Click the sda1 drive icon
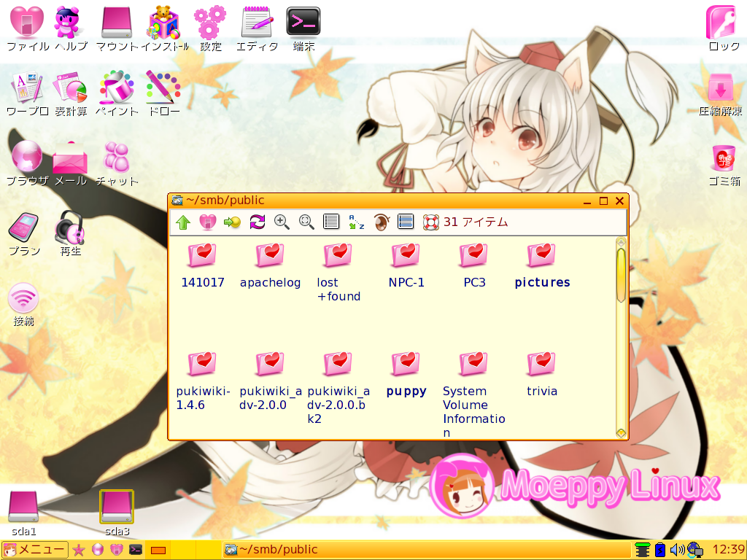747x560 pixels. (x=23, y=513)
